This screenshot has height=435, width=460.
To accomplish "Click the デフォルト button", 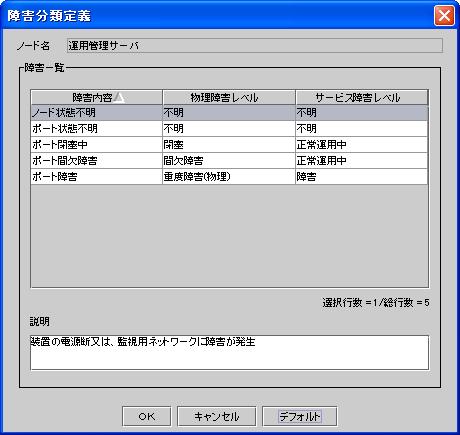I will tap(300, 416).
